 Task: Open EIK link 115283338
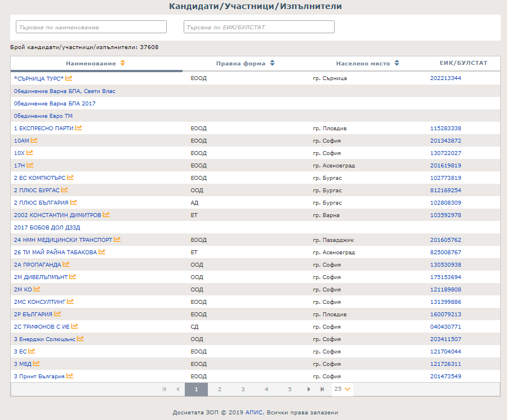(446, 128)
